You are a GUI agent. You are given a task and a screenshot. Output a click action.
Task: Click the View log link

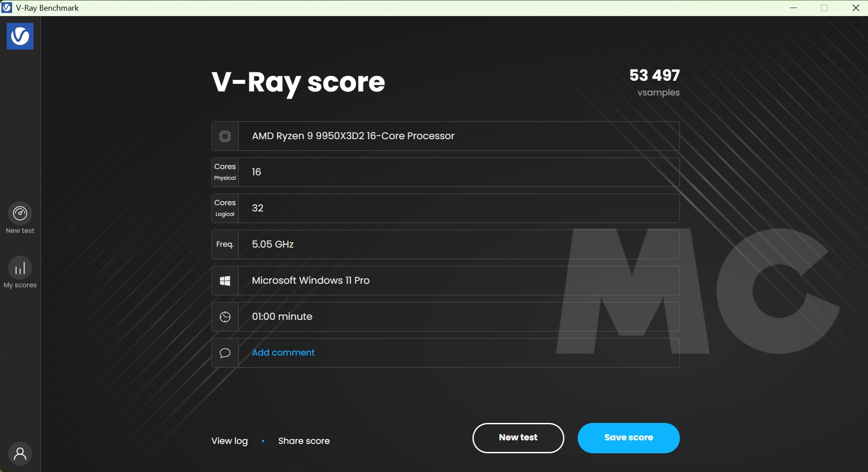point(229,441)
